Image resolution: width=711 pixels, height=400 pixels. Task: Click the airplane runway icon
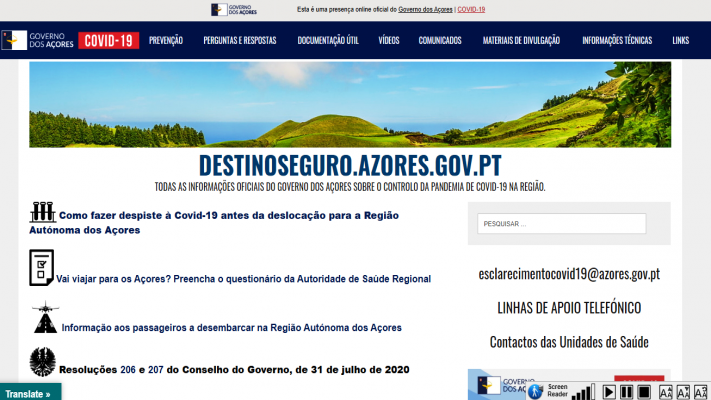click(x=44, y=318)
